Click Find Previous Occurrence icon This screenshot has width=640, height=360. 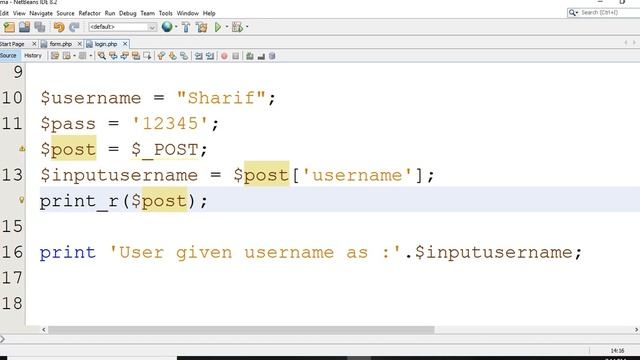click(x=113, y=56)
